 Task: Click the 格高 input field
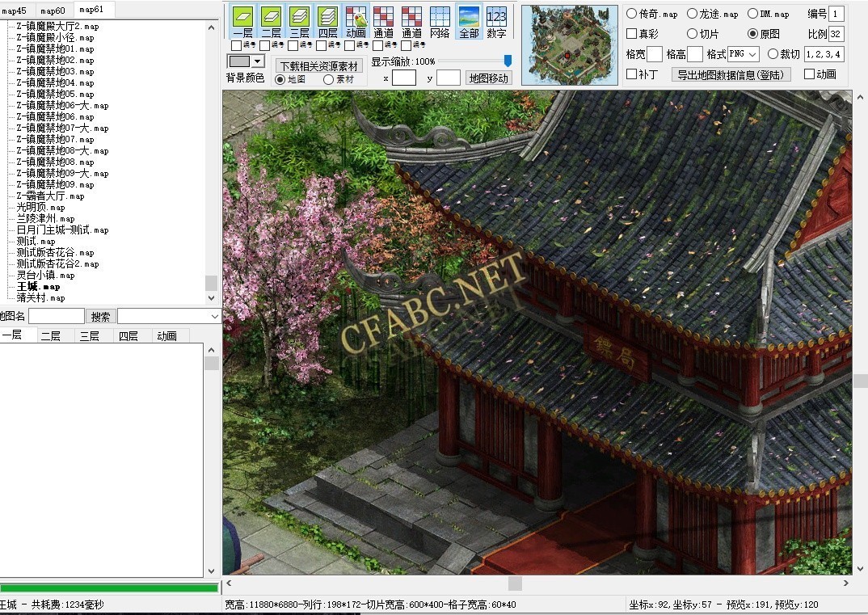tap(695, 53)
